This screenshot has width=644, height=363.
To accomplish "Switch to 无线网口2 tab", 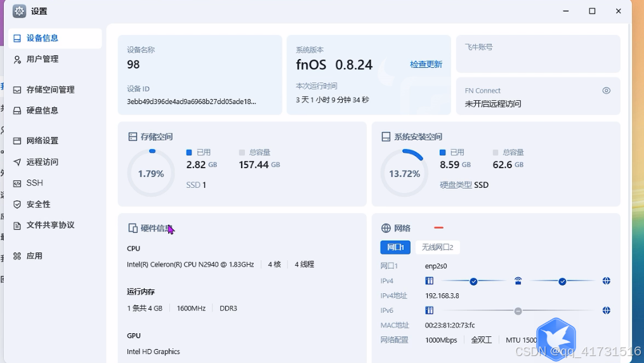I will pyautogui.click(x=437, y=247).
